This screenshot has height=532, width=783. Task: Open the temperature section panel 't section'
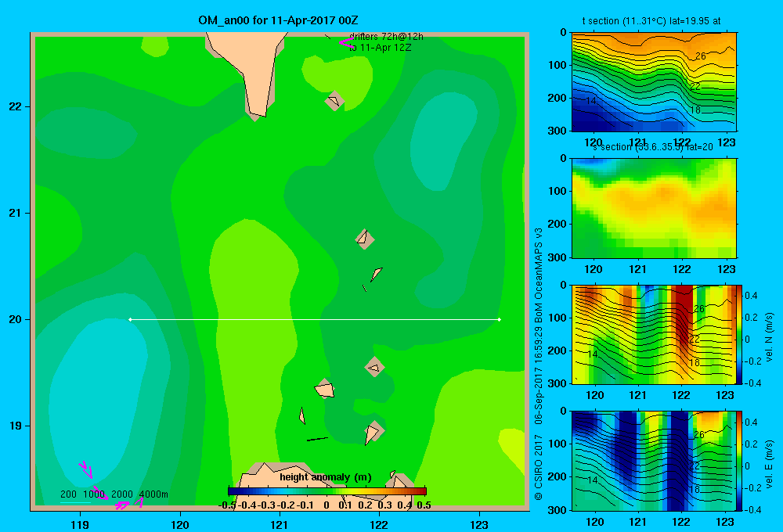(x=654, y=82)
